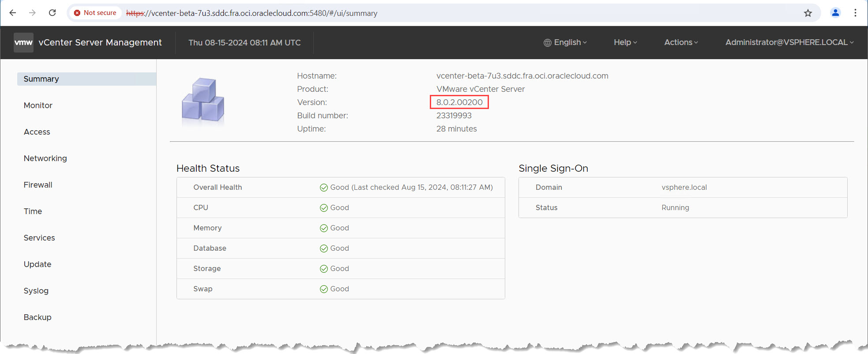
Task: Click the Status label in Single Sign-On
Action: pyautogui.click(x=546, y=208)
